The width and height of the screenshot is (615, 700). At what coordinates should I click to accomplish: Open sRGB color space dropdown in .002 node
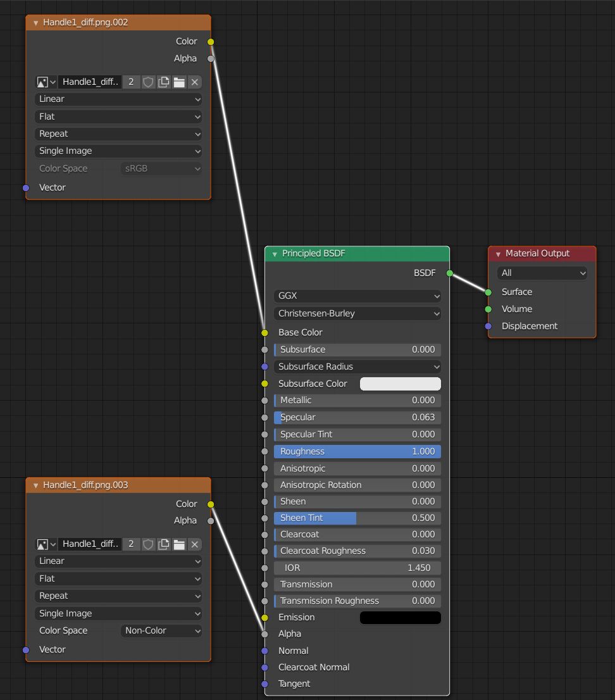(x=161, y=169)
